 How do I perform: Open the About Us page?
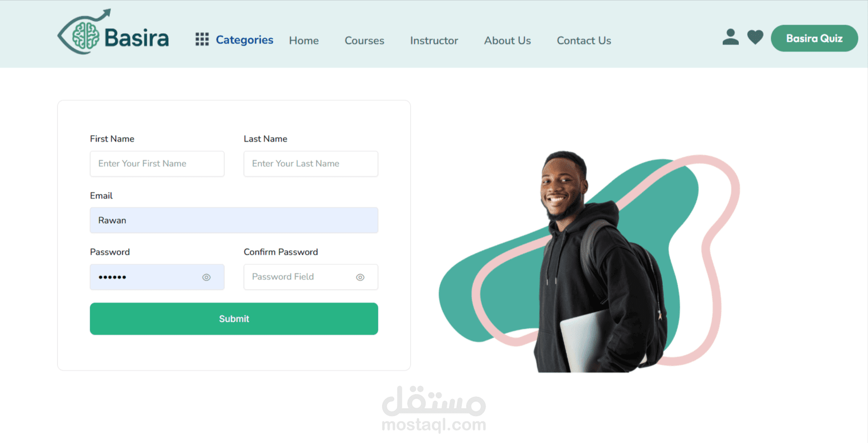(x=507, y=40)
